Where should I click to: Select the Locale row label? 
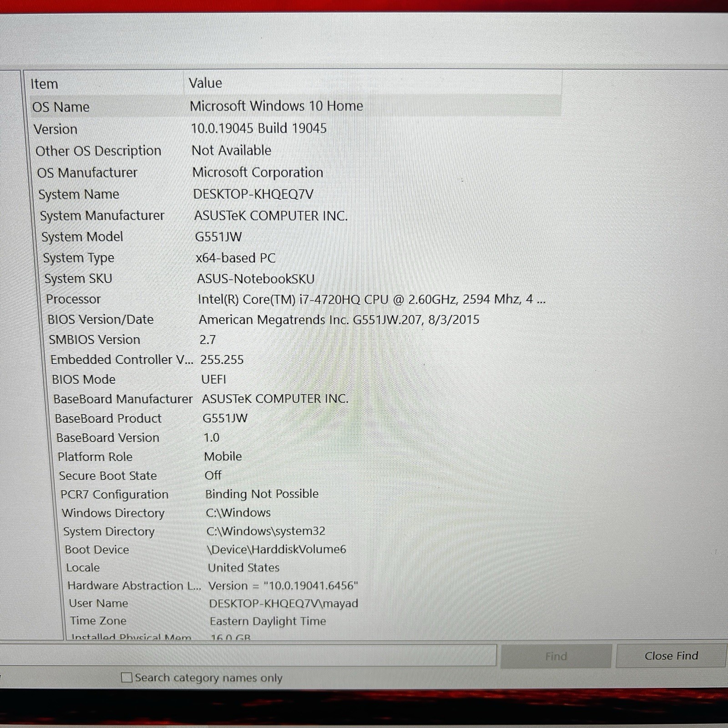[83, 568]
